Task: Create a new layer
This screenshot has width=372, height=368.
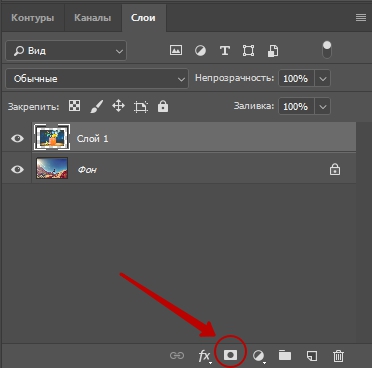Action: pyautogui.click(x=311, y=355)
